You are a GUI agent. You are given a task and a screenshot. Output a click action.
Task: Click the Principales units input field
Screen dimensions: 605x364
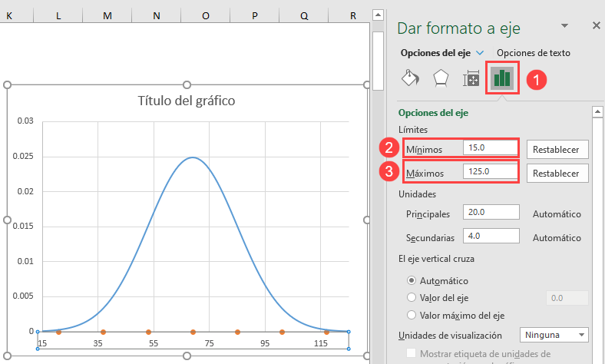(491, 212)
